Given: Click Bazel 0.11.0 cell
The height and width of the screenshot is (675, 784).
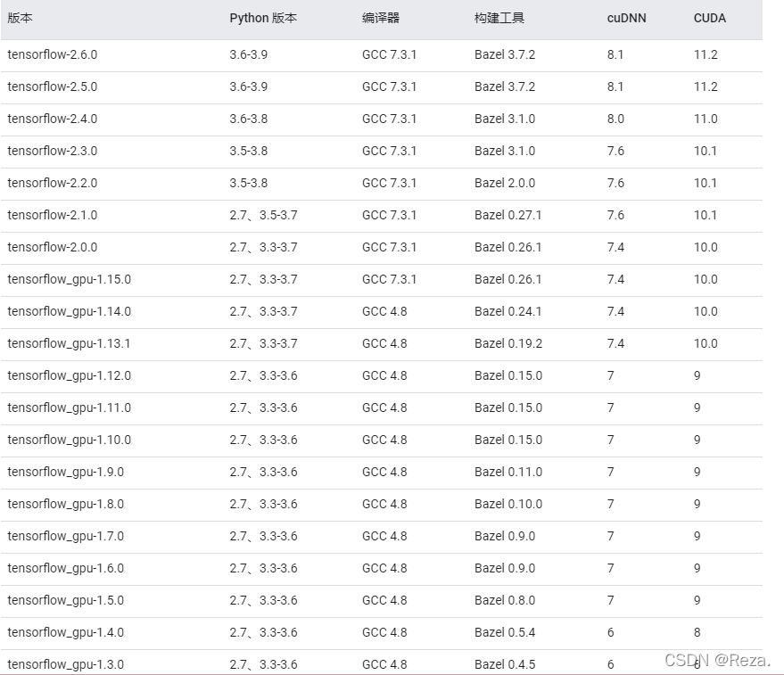Looking at the screenshot, I should (508, 472).
